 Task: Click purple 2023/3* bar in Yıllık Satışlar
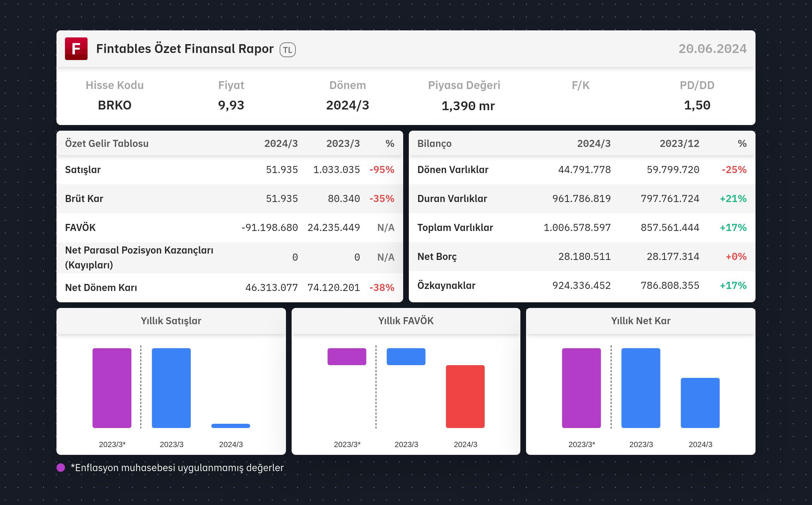pos(112,388)
